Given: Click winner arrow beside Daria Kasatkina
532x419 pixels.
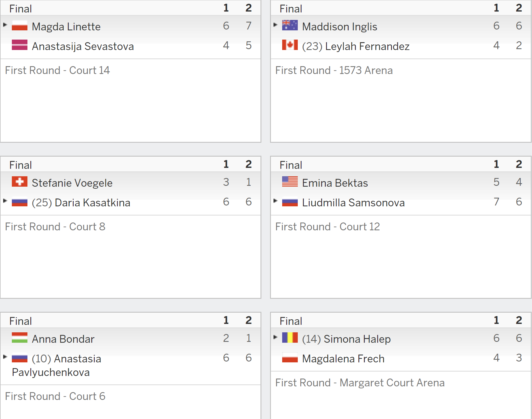Looking at the screenshot, I should (x=5, y=201).
